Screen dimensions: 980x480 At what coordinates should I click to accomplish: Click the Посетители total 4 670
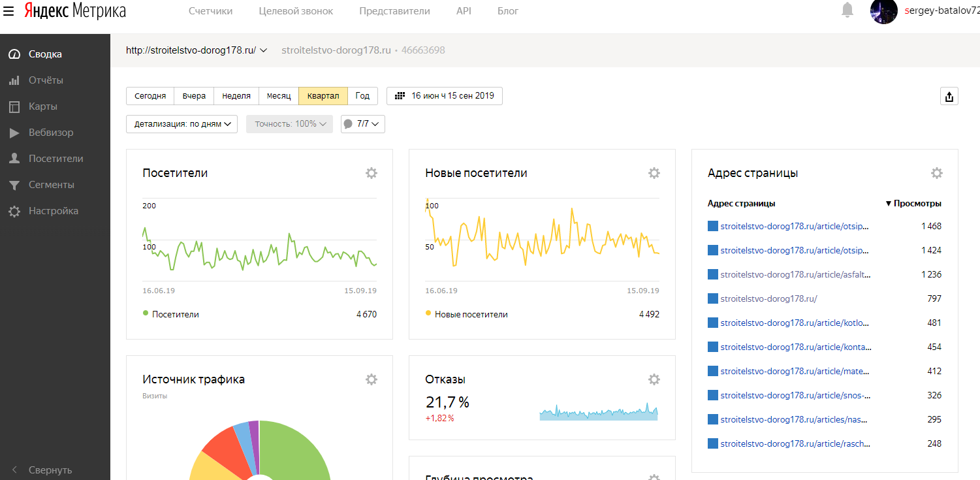tap(366, 314)
